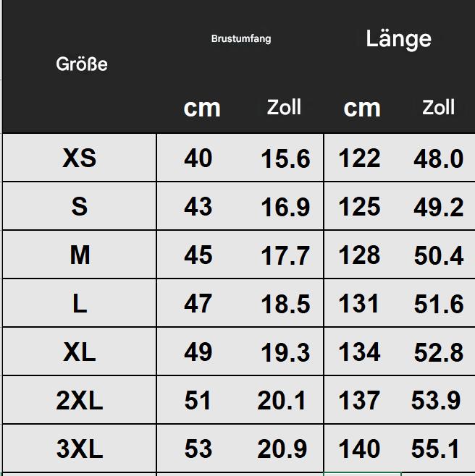Select the 131 cm length for L
Image resolution: width=475 pixels, height=476 pixels.
[359, 303]
